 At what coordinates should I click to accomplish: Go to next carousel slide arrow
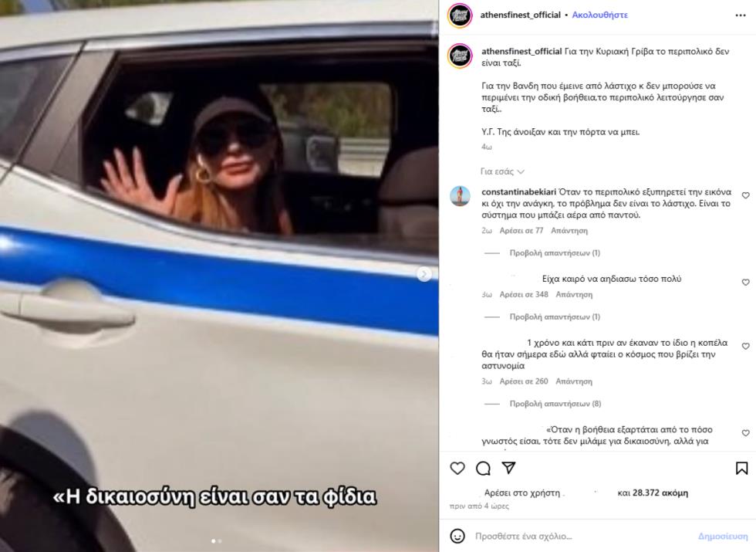424,274
